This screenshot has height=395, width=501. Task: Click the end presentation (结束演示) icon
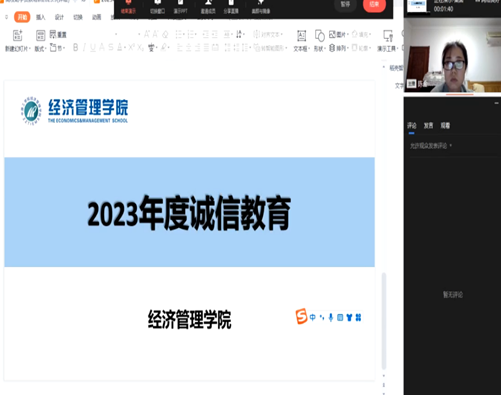pos(128,6)
